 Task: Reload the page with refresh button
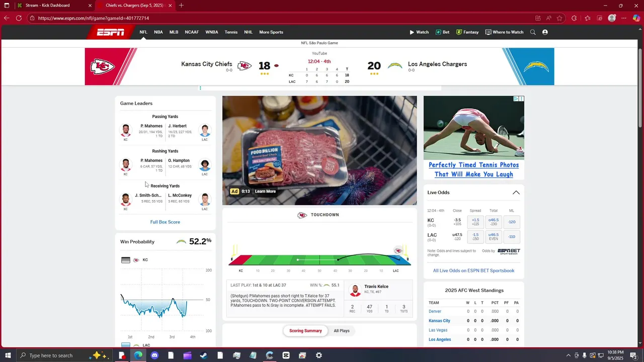19,18
